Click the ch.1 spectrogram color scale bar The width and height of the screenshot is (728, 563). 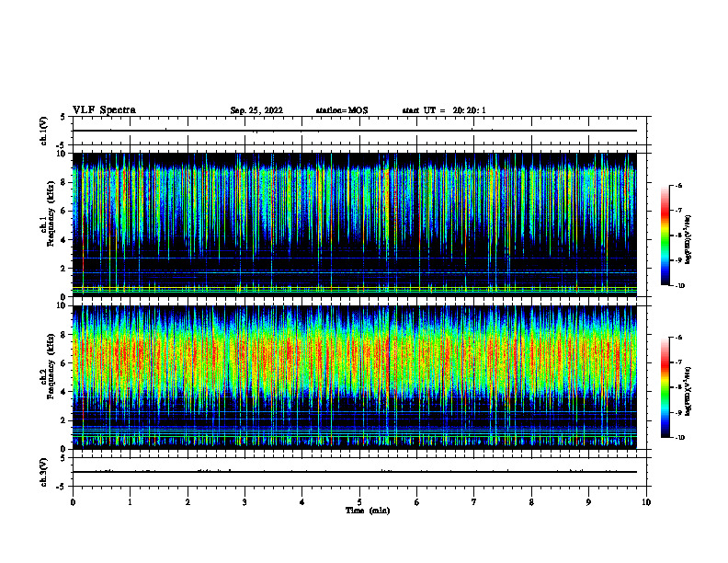coord(665,236)
